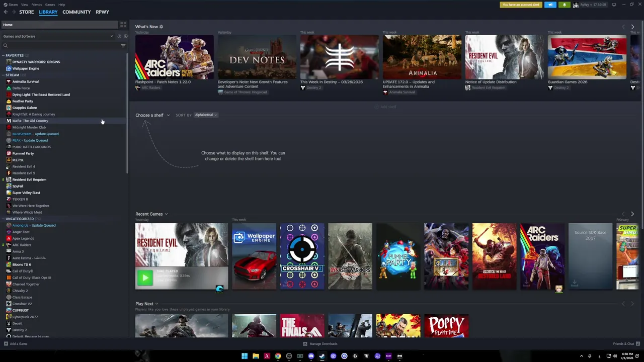Screen dimensions: 644x362
Task: Show hidden system tray icons
Action: tap(582, 356)
